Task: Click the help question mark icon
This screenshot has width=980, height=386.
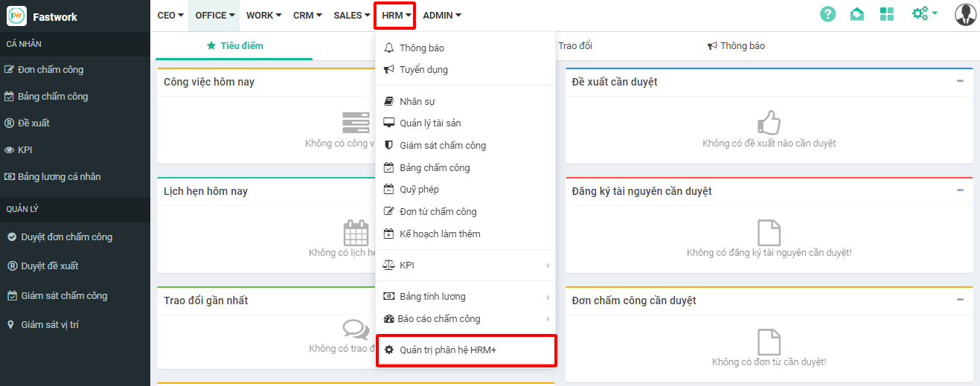Action: [827, 14]
